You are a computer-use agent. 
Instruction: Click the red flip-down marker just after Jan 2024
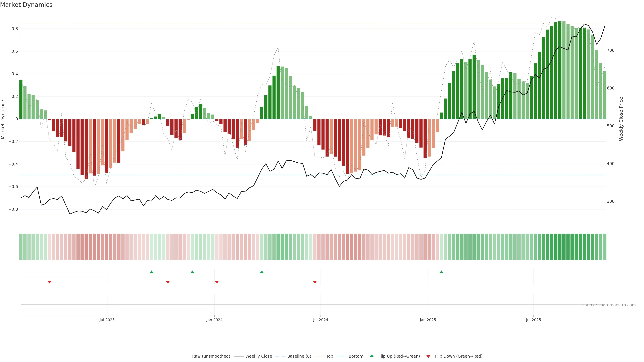(x=217, y=282)
